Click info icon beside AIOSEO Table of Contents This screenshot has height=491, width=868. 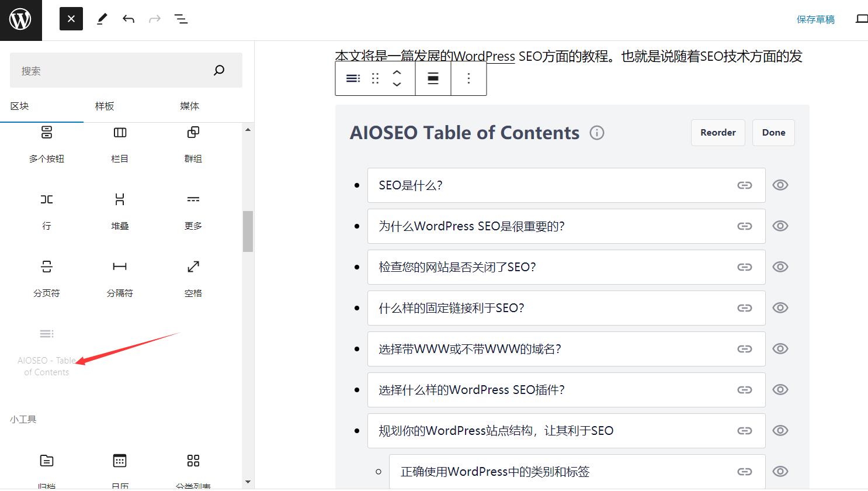coord(597,133)
